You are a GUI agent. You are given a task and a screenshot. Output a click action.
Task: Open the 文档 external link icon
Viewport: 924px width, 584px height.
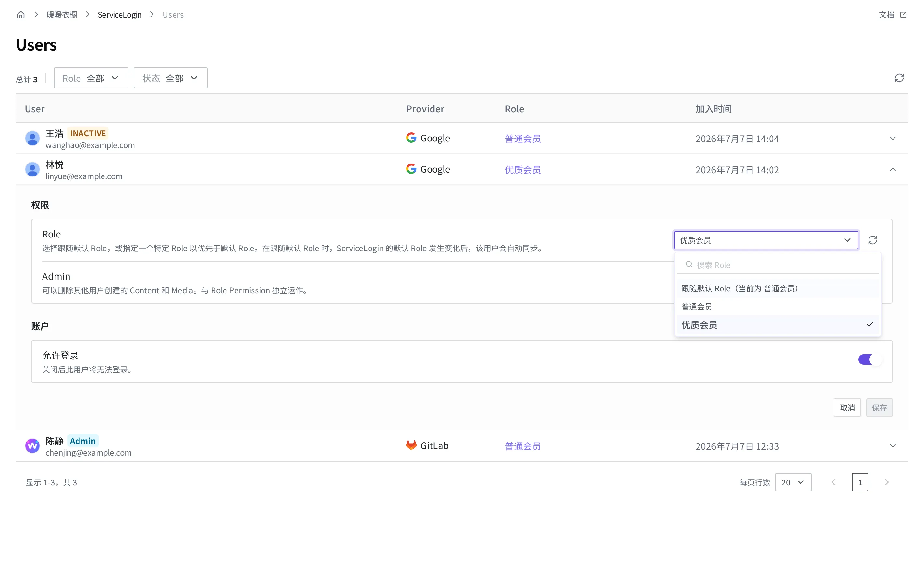pos(903,15)
